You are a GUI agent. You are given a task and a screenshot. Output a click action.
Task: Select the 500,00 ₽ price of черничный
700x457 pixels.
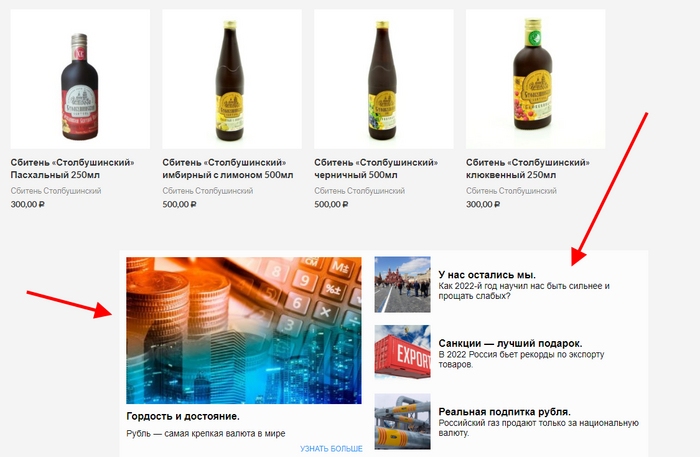331,204
